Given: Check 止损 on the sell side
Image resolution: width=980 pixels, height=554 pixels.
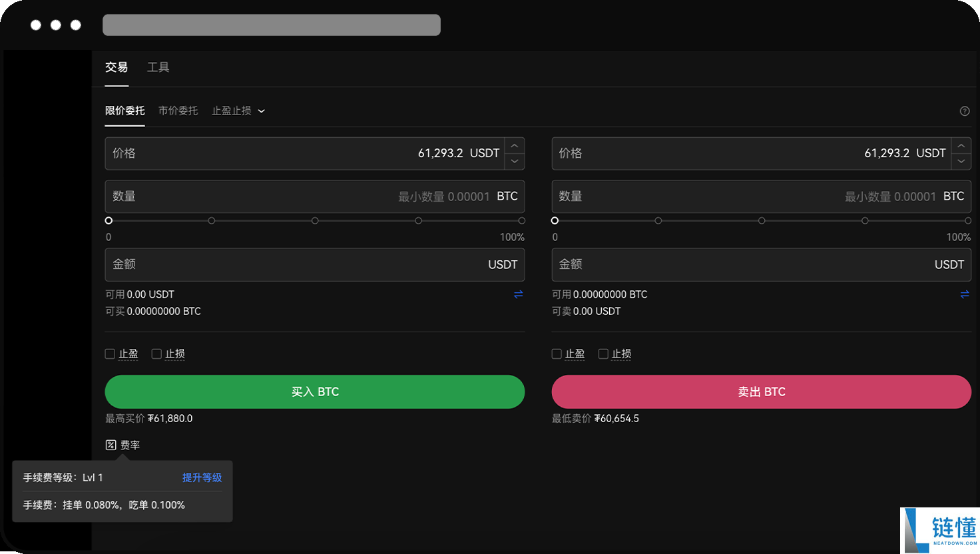Looking at the screenshot, I should tap(603, 354).
